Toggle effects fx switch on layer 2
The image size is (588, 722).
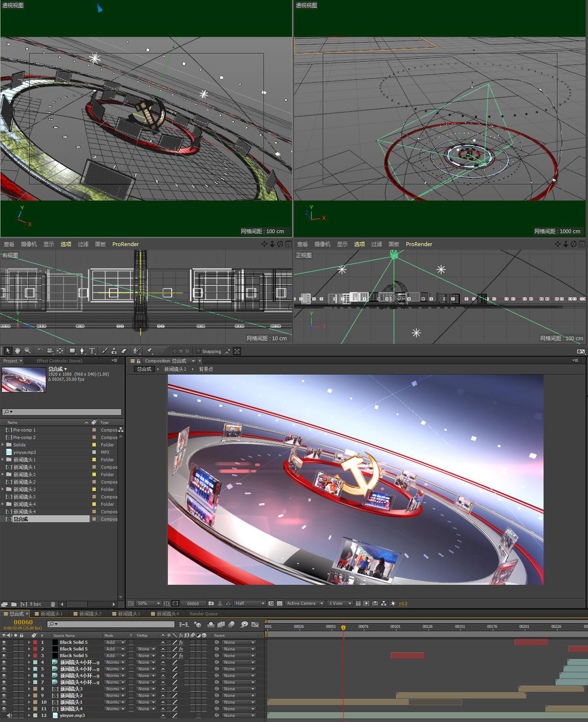click(181, 649)
